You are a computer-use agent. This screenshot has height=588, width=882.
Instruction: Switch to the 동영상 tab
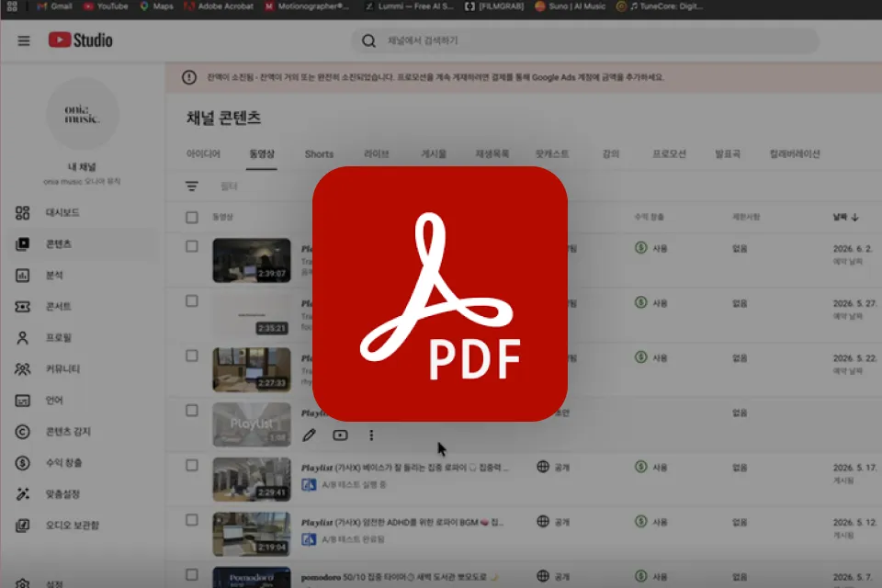262,153
